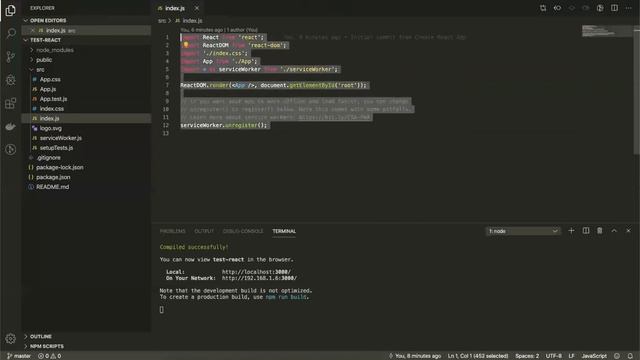Click the lightbulb code action icon

186,45
